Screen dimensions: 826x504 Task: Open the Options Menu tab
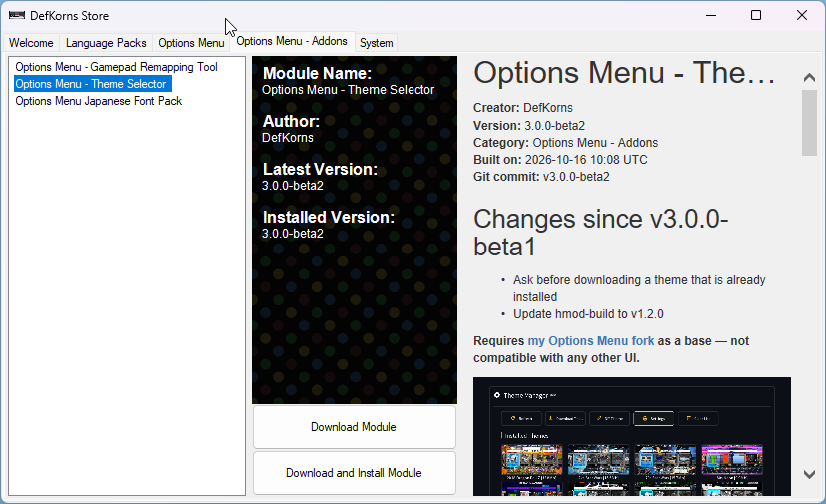[x=191, y=43]
